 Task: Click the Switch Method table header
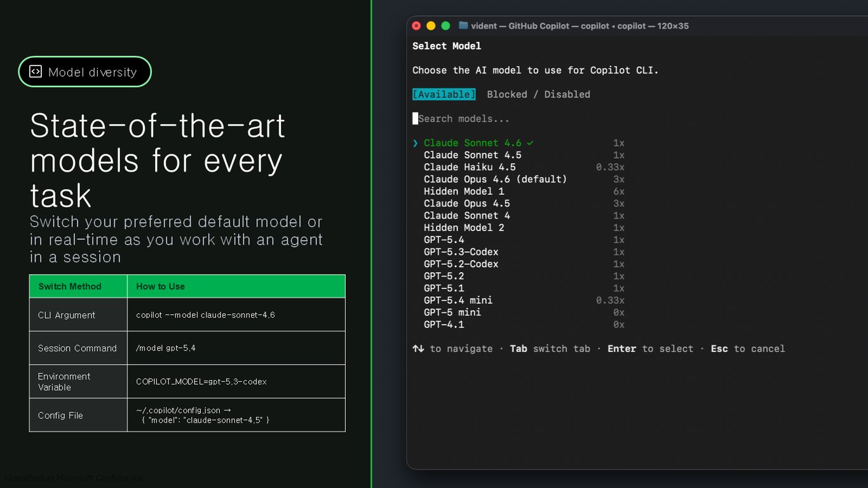78,286
